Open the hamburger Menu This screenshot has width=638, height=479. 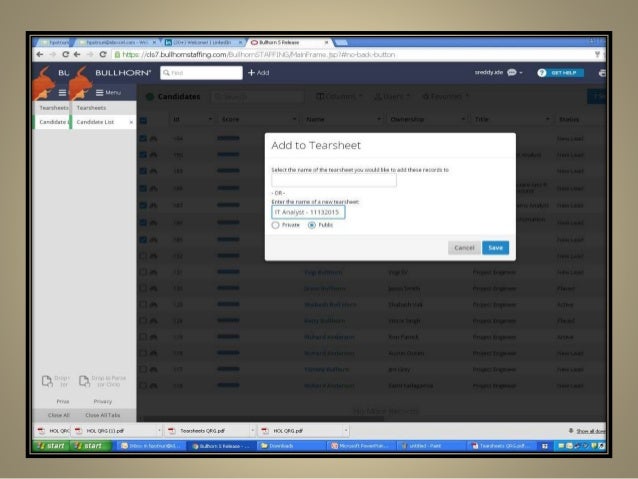tap(108, 92)
